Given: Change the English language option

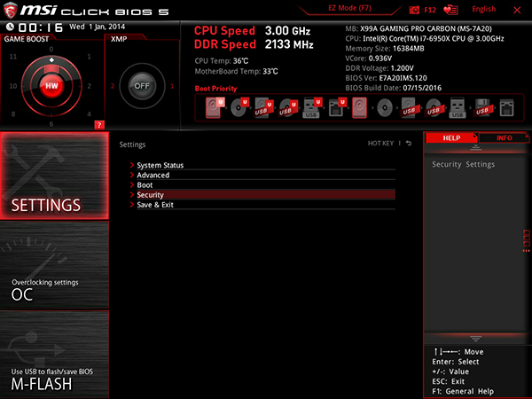Looking at the screenshot, I should pyautogui.click(x=483, y=9).
